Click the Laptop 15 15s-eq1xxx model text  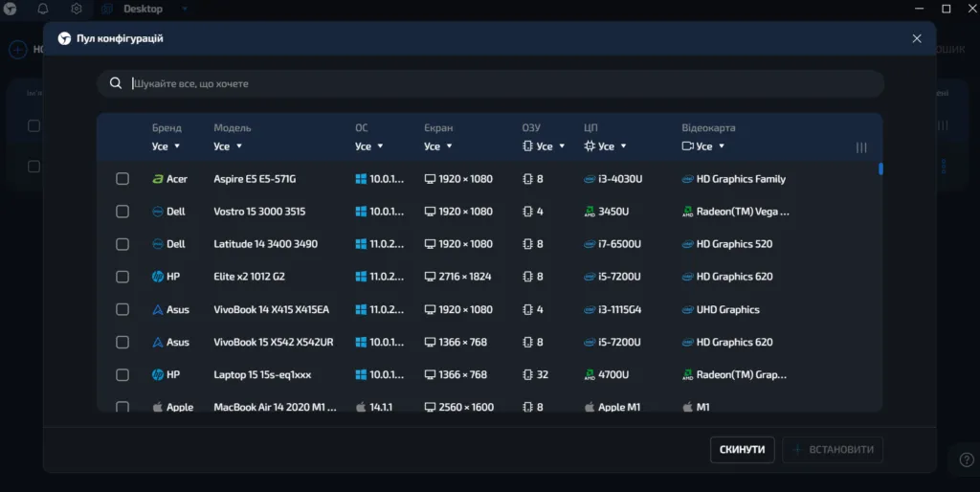click(262, 374)
